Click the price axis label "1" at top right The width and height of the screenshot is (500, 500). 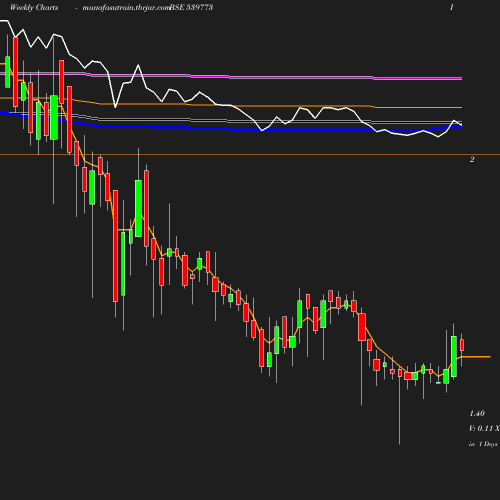tap(452, 8)
